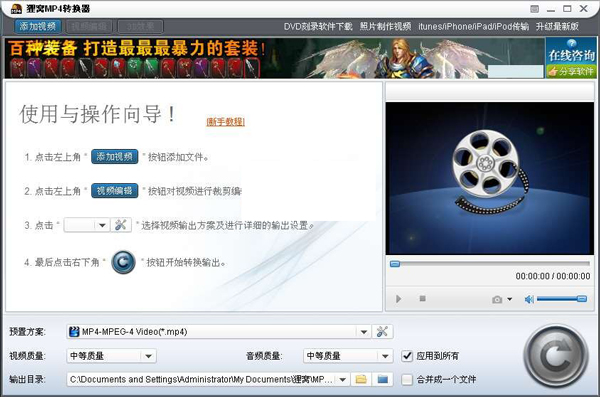
Task: Enable 合并成一个文件 checkbox
Action: [x=407, y=379]
